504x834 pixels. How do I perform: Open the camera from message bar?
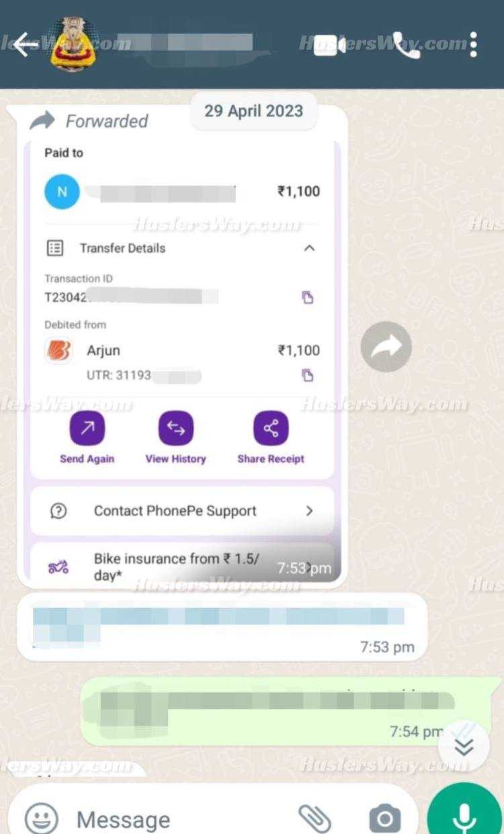[x=385, y=819]
